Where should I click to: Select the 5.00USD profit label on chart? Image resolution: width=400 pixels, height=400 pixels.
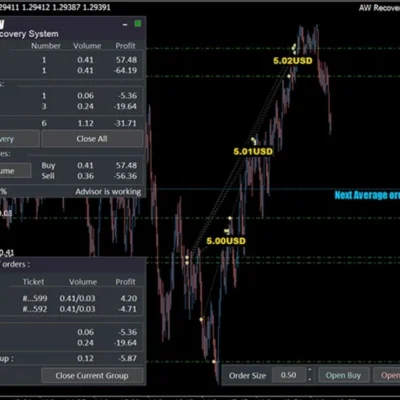tap(226, 241)
